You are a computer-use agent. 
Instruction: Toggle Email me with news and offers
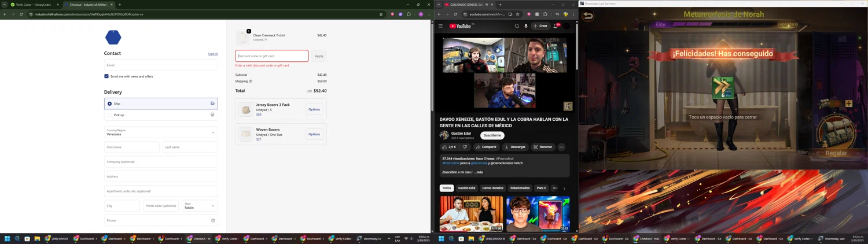[x=106, y=76]
